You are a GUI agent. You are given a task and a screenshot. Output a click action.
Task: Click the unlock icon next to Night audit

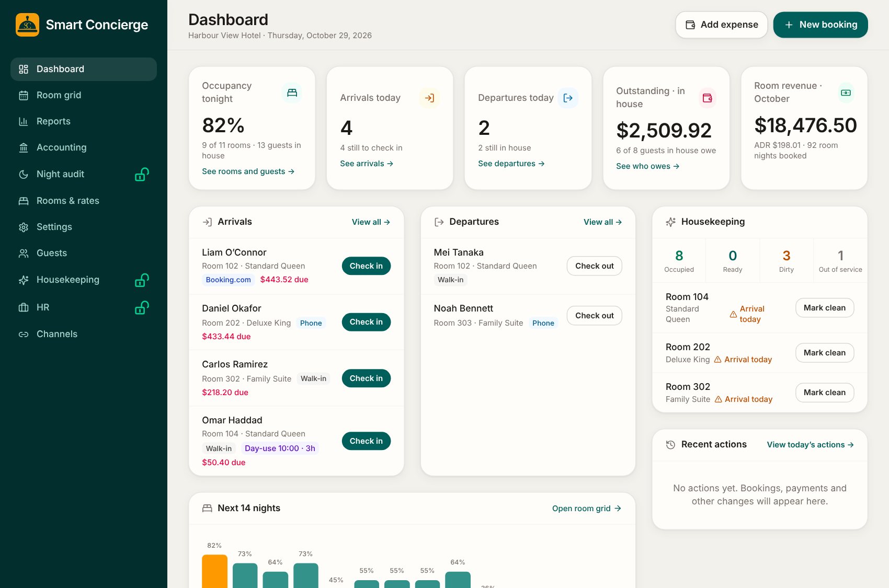click(142, 174)
